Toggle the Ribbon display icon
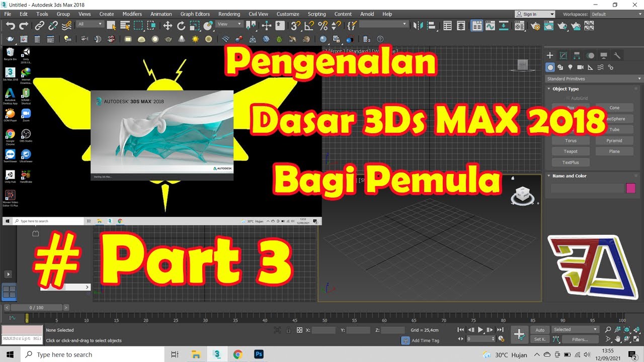The height and width of the screenshot is (362, 644). [477, 25]
